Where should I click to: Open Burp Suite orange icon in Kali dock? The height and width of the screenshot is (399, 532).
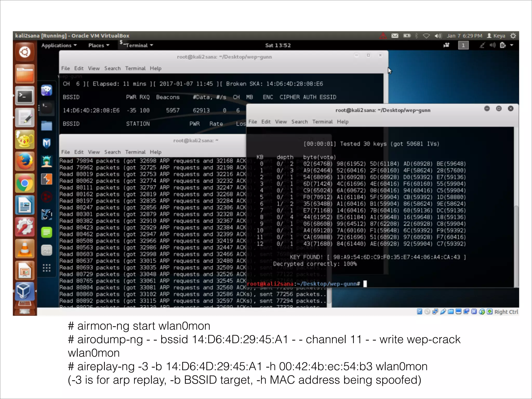point(46,179)
